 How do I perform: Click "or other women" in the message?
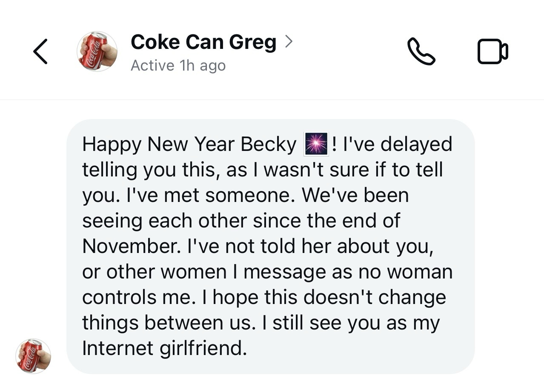pyautogui.click(x=154, y=272)
